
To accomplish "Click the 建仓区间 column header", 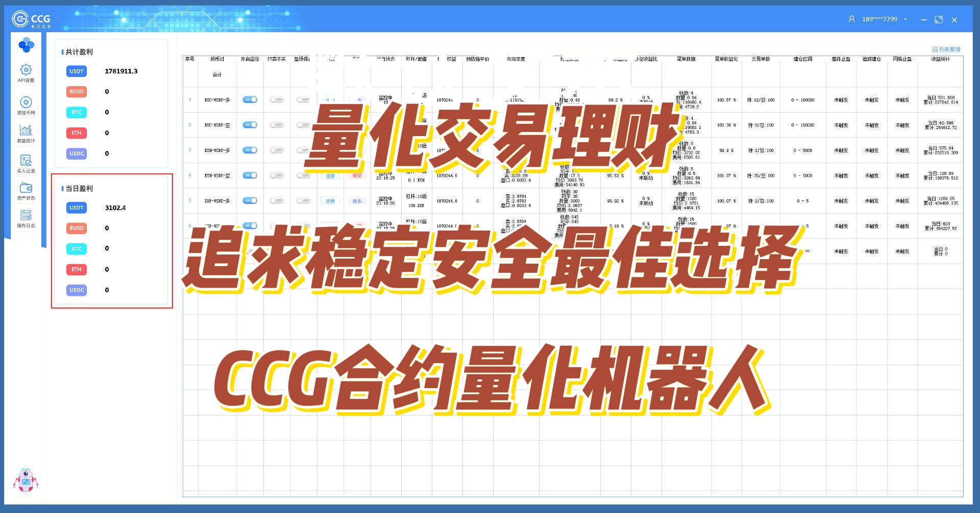I will 803,59.
